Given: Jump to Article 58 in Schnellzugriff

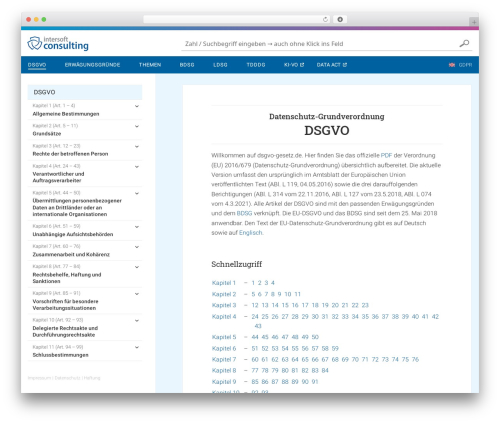Looking at the screenshot, I should pos(325,348).
